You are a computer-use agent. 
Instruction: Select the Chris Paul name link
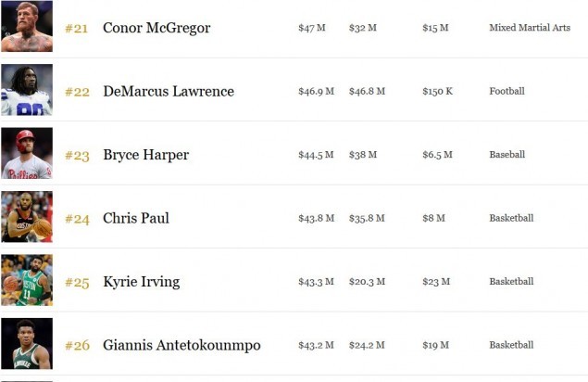coord(136,219)
